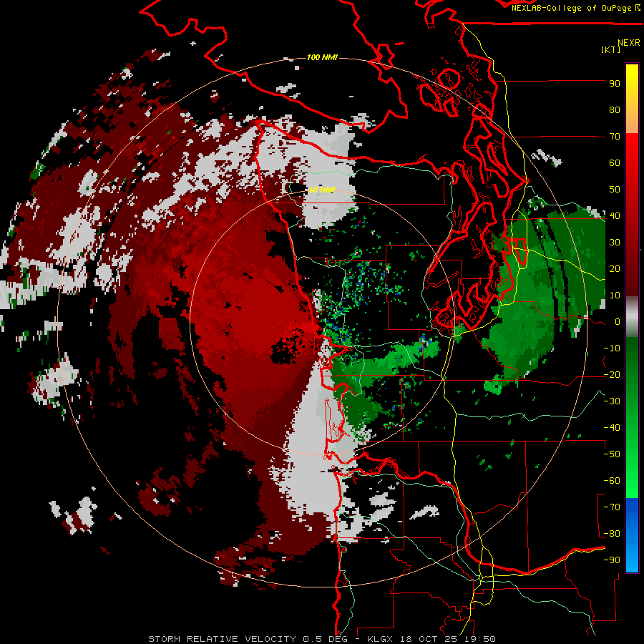Click the 50 value on the velocity scale
644x644 pixels.
(615, 190)
